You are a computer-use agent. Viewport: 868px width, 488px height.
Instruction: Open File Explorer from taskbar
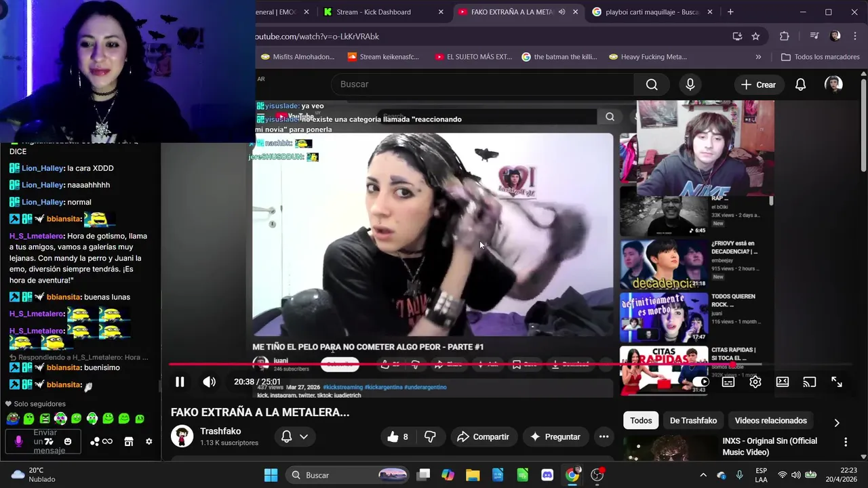pos(473,475)
